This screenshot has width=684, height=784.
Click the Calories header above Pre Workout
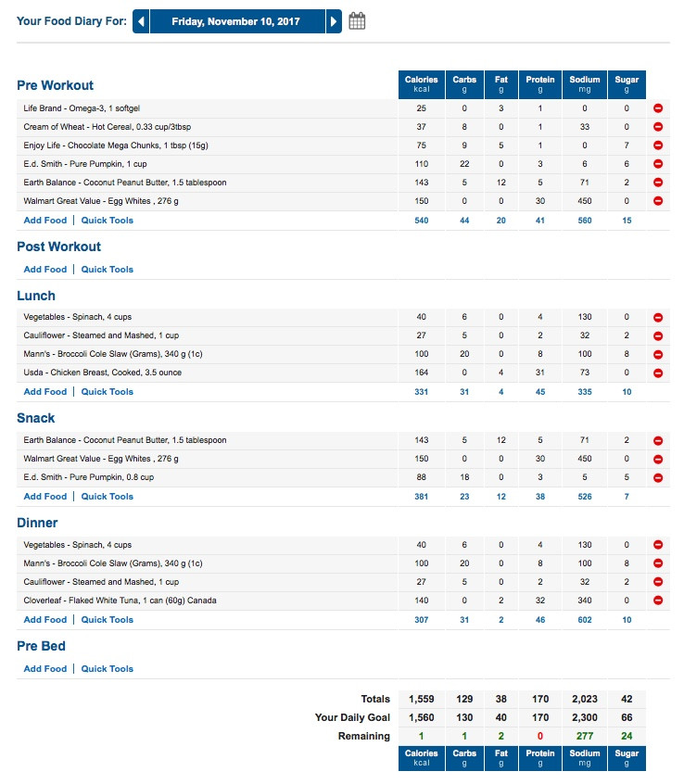coord(422,84)
